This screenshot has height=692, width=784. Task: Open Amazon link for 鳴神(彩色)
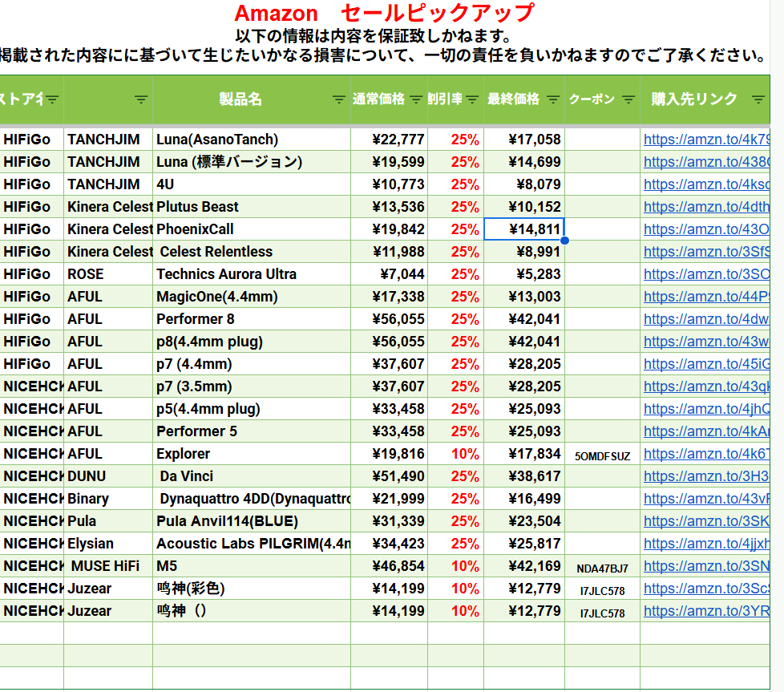(706, 589)
